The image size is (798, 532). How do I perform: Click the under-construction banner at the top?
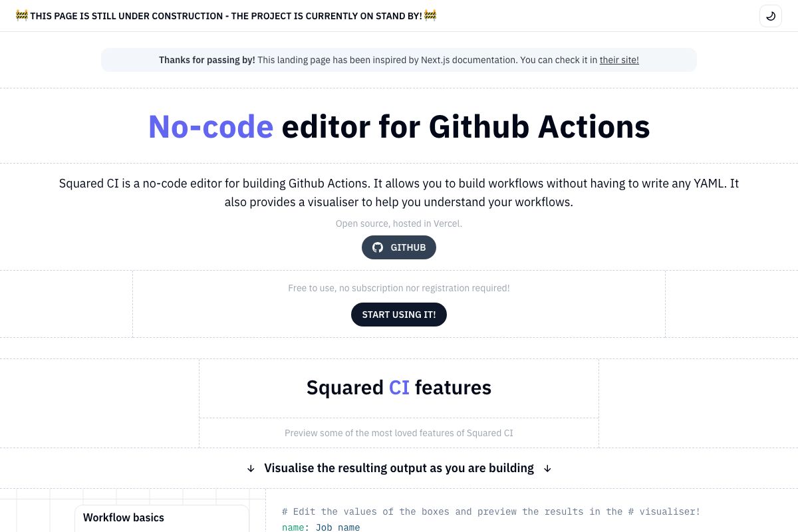(x=226, y=15)
